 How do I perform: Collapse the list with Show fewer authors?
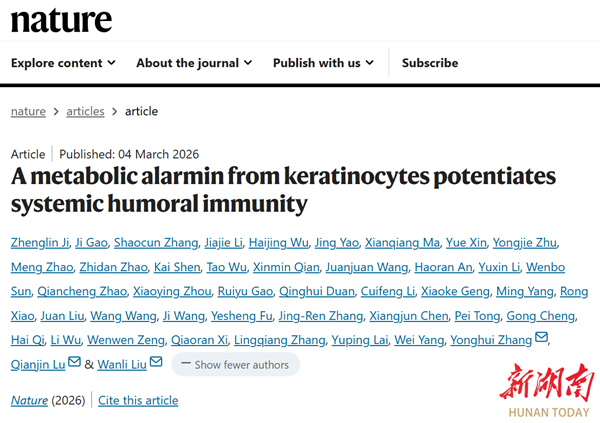tap(235, 365)
